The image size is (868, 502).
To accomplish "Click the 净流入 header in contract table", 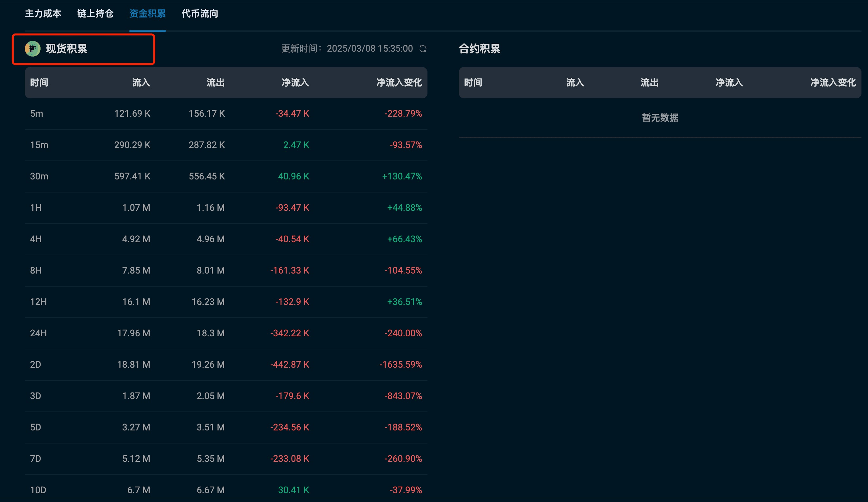I will tap(729, 82).
